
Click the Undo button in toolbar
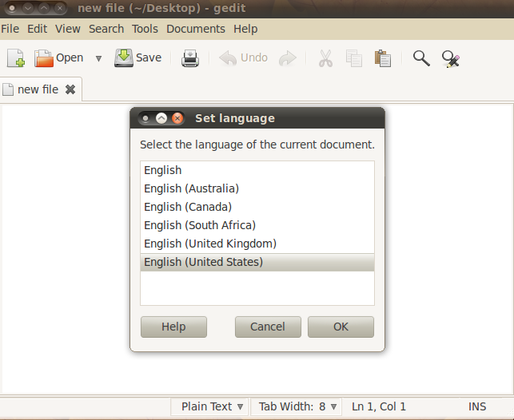pos(243,58)
